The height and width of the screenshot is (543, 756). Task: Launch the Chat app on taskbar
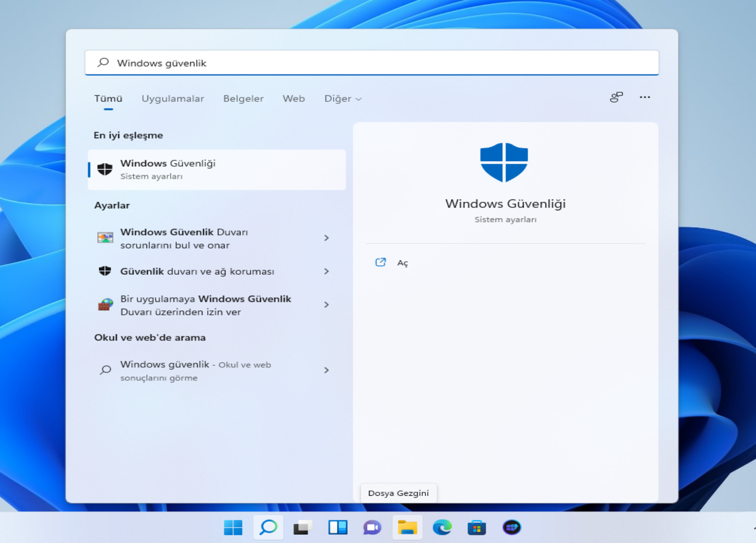click(372, 527)
